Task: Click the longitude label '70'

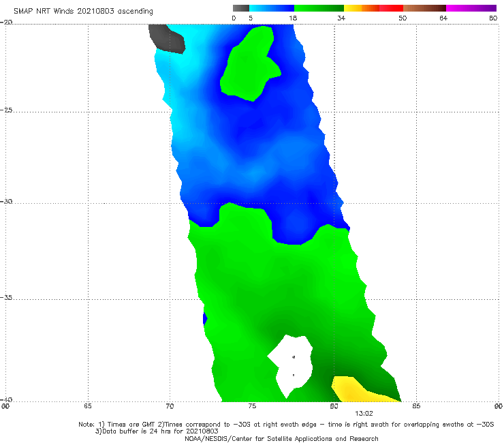Action: (x=170, y=406)
